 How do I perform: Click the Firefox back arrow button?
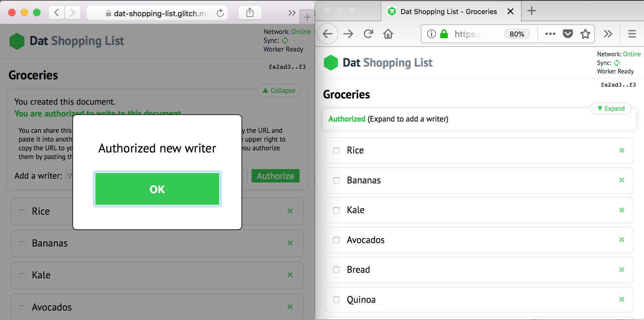tap(328, 34)
